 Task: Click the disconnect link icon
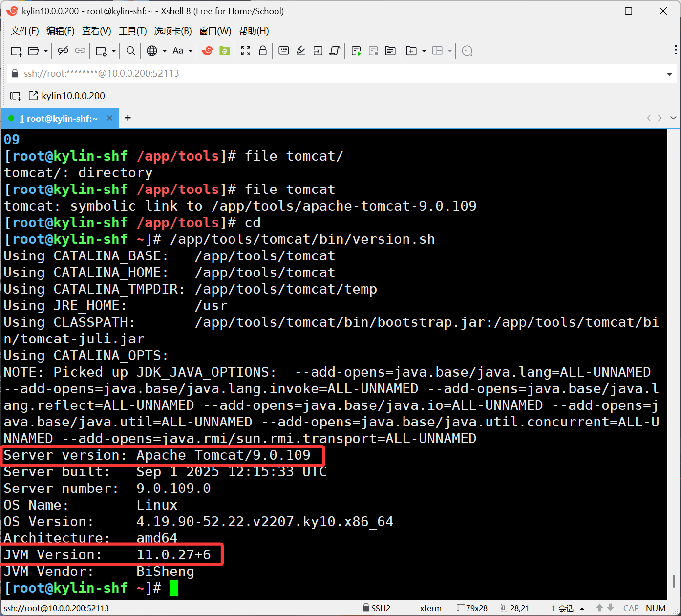point(63,51)
